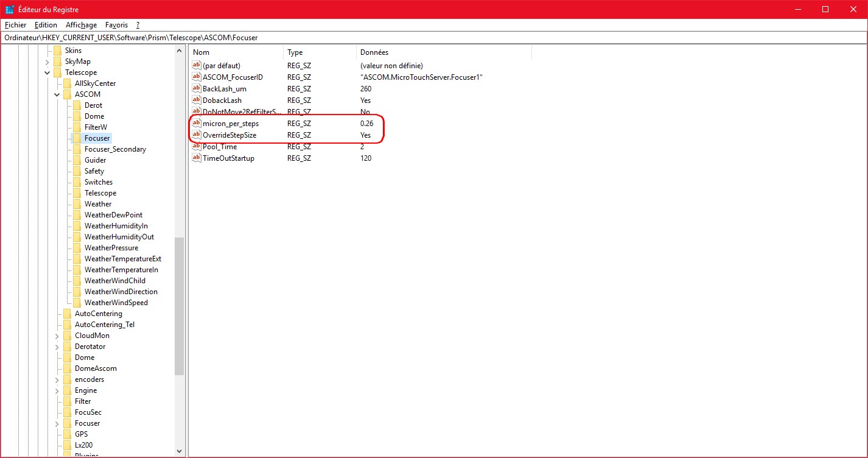Open the Fichier menu

click(x=15, y=25)
